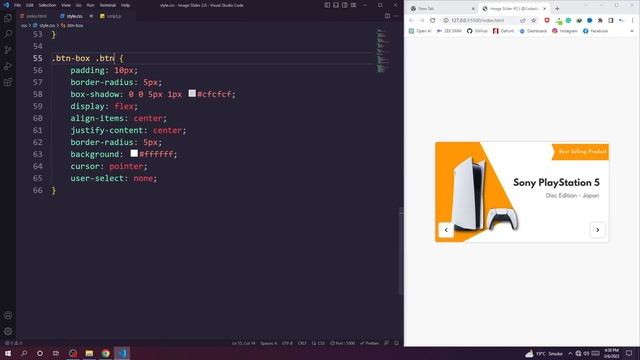The image size is (640, 360).
Task: Open a new tab with Chrome plus button
Action: pos(557,9)
